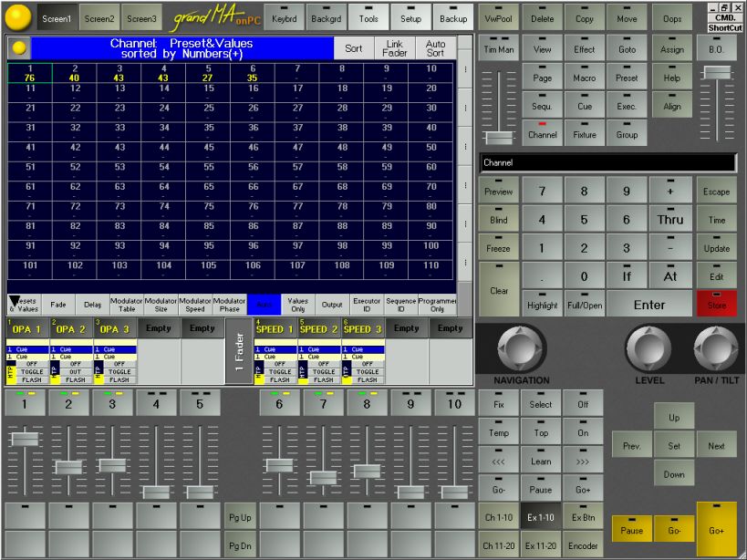Click the fader handle below Tim Man
This screenshot has width=747, height=560.
click(499, 138)
